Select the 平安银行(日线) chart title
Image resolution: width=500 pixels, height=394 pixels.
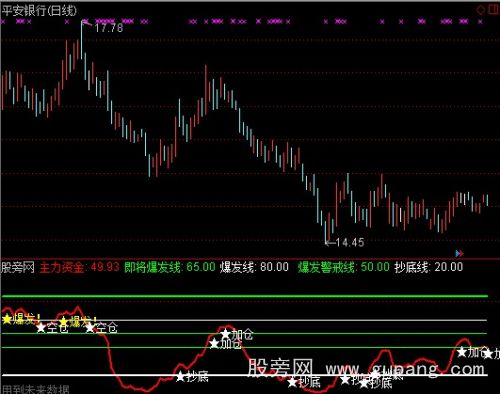39,11
